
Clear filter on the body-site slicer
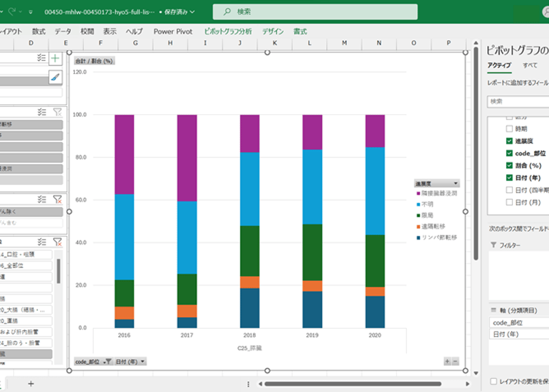click(58, 242)
